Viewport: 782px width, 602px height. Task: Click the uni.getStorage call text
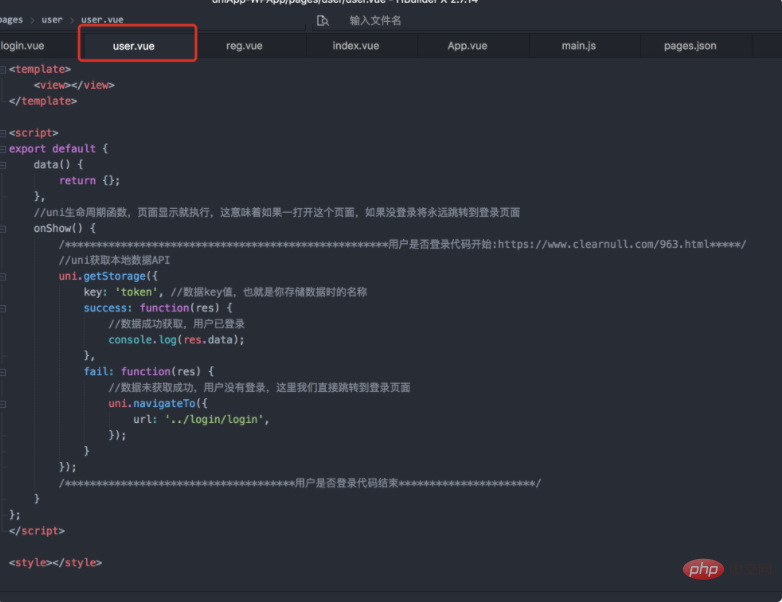tap(102, 276)
